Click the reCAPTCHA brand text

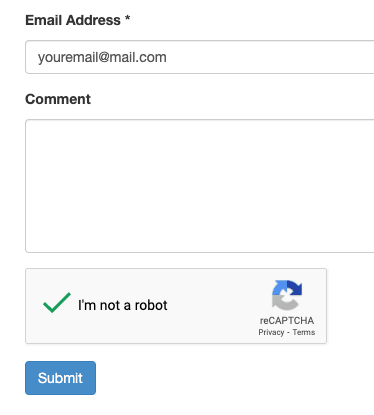(x=287, y=321)
